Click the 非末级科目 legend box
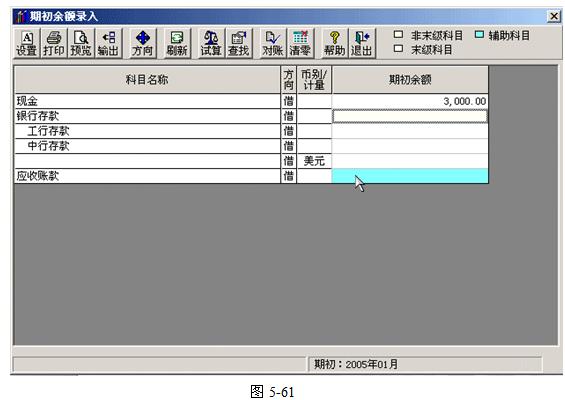 point(398,35)
